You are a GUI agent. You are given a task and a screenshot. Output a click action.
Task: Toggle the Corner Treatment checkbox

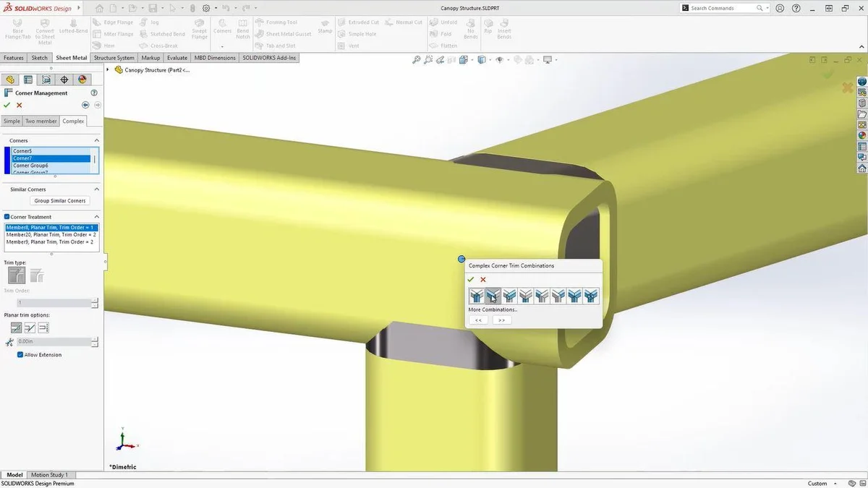[x=7, y=217]
